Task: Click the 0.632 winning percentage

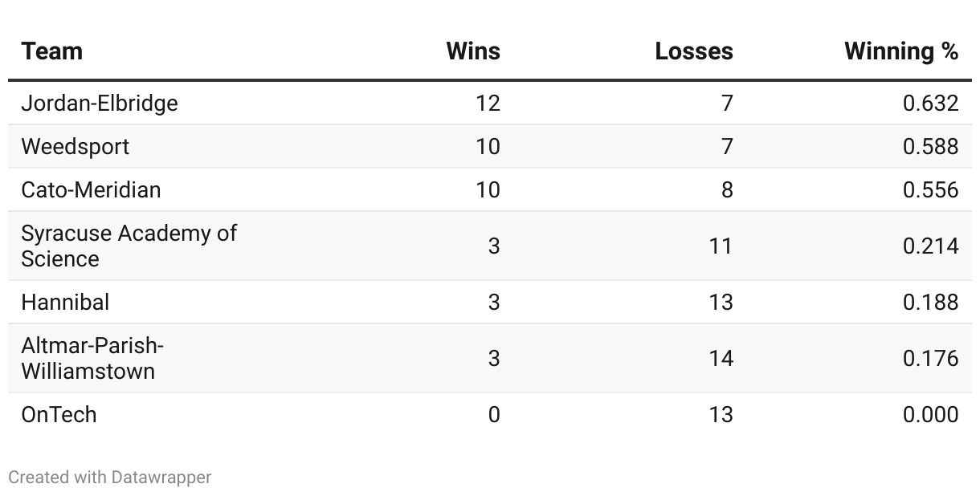Action: click(931, 104)
